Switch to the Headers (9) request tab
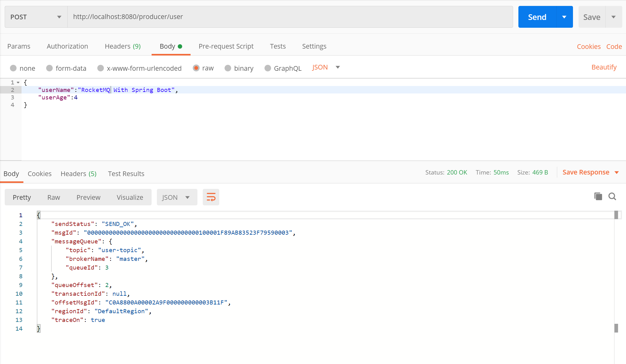Screen dimensions: 626x364 [123, 46]
